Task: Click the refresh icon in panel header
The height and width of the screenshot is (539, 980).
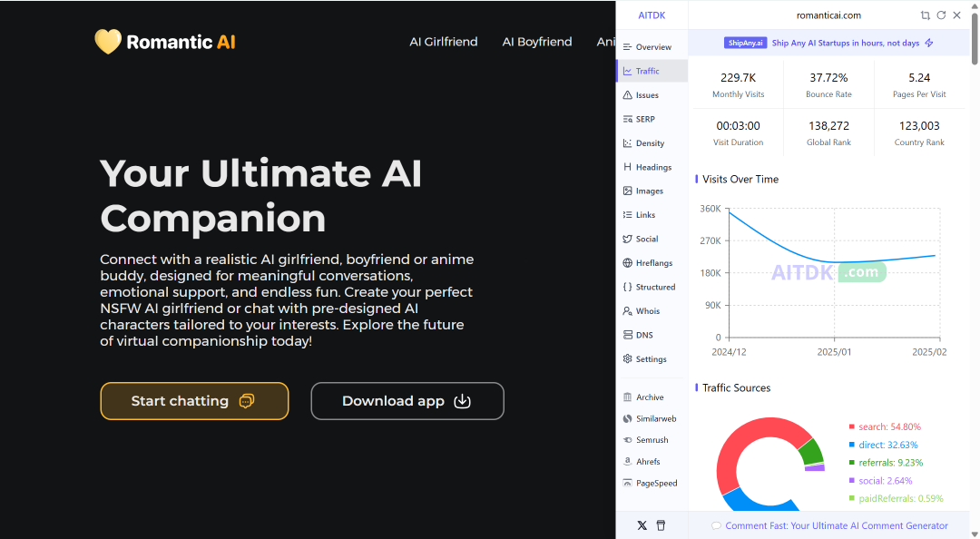Action: click(x=941, y=15)
